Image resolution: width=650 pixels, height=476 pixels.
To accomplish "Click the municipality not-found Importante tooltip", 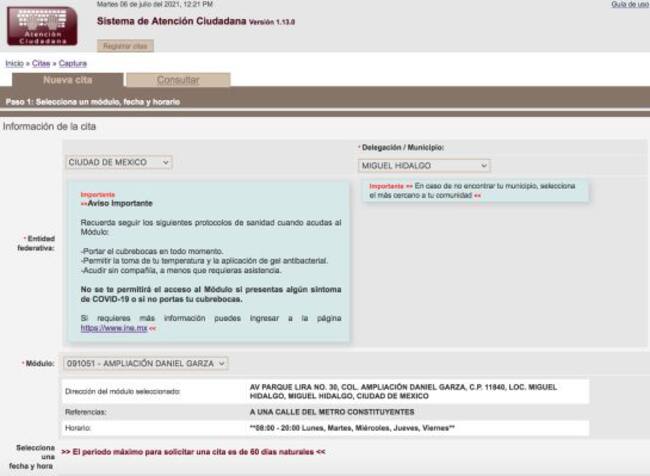I will (x=474, y=190).
